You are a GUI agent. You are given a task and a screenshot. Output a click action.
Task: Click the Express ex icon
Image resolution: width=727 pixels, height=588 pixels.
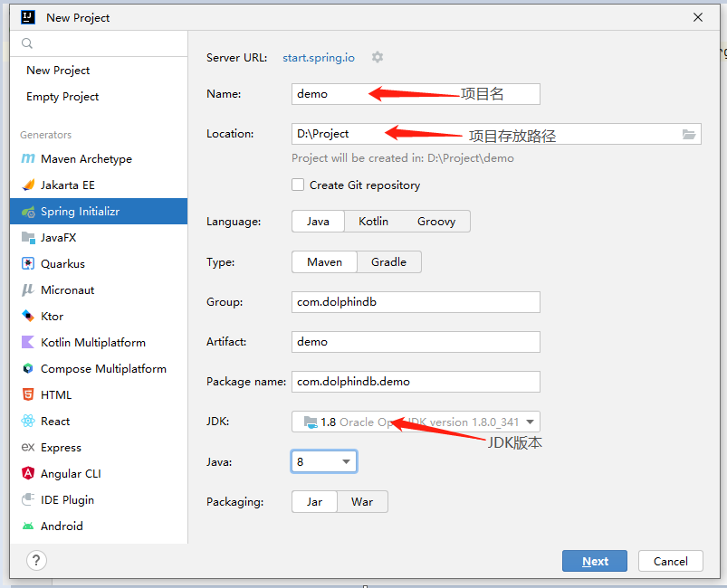(28, 447)
